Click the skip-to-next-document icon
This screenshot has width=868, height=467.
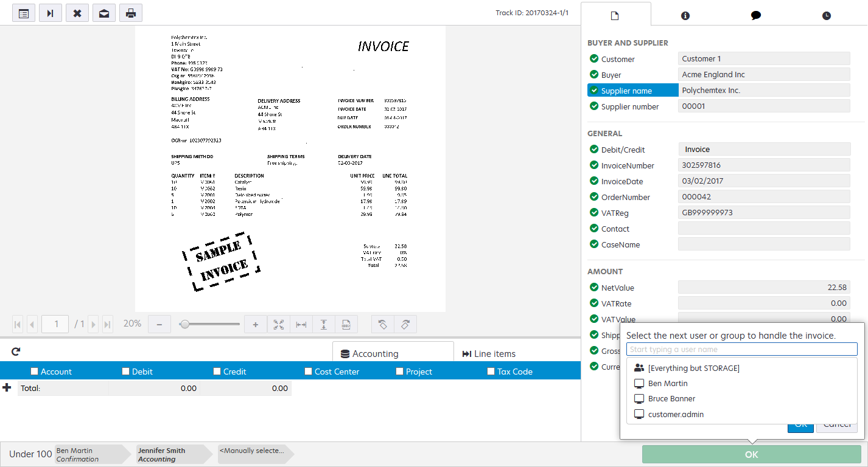click(50, 12)
